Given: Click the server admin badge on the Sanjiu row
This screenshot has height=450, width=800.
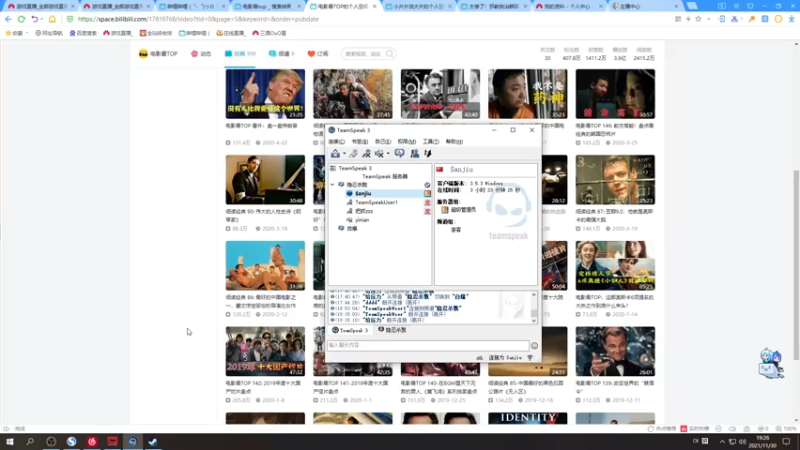Looking at the screenshot, I should tap(427, 193).
